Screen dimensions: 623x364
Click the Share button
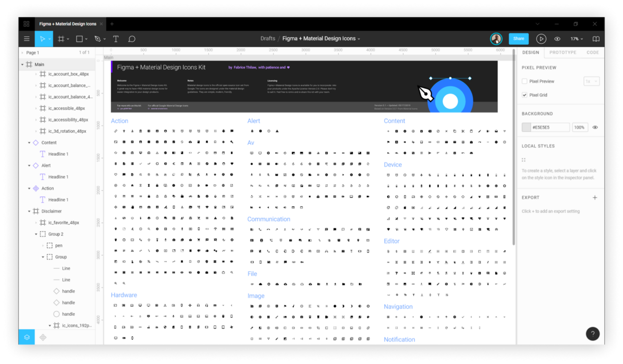tap(518, 38)
